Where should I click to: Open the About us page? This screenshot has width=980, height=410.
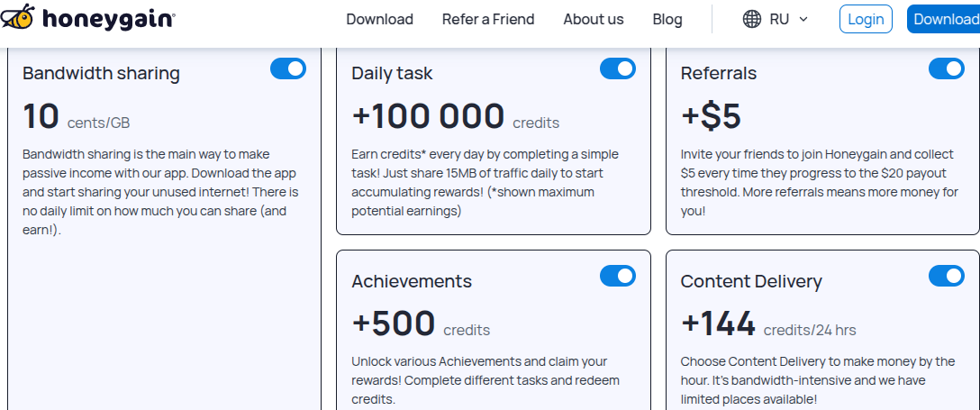click(593, 20)
